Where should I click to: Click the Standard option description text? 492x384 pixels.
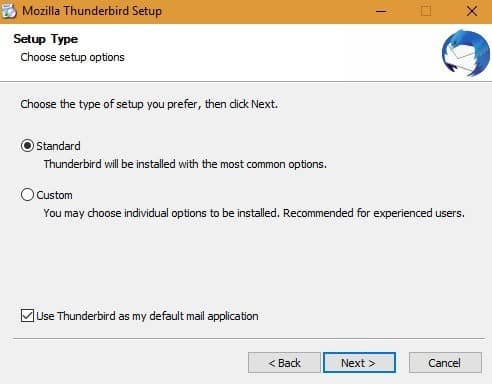[185, 164]
